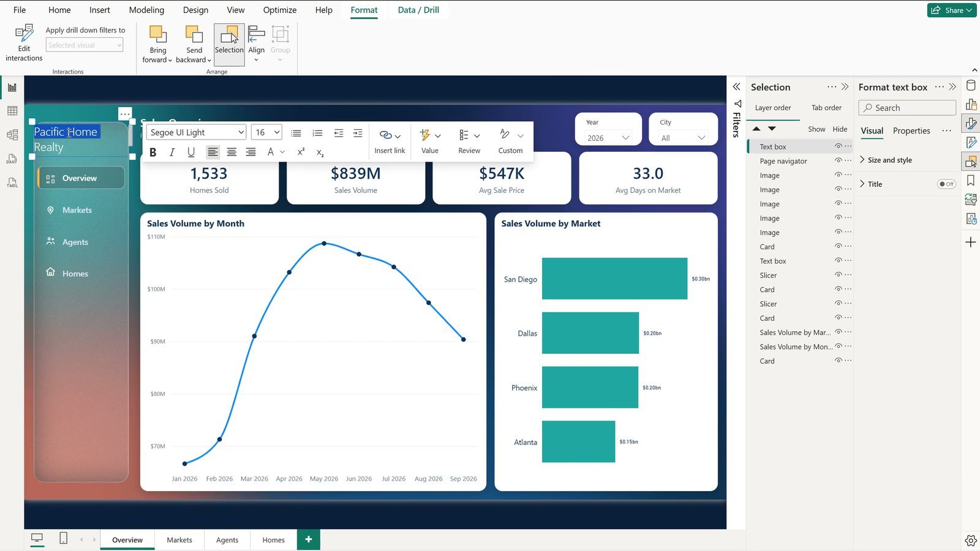Image resolution: width=980 pixels, height=551 pixels.
Task: Center-align the text box paragraph
Action: (232, 152)
